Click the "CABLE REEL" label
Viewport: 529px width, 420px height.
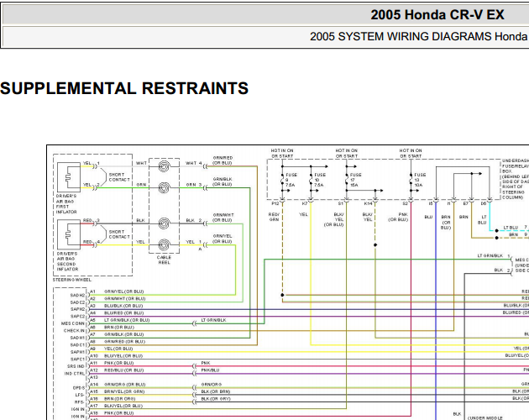164,260
